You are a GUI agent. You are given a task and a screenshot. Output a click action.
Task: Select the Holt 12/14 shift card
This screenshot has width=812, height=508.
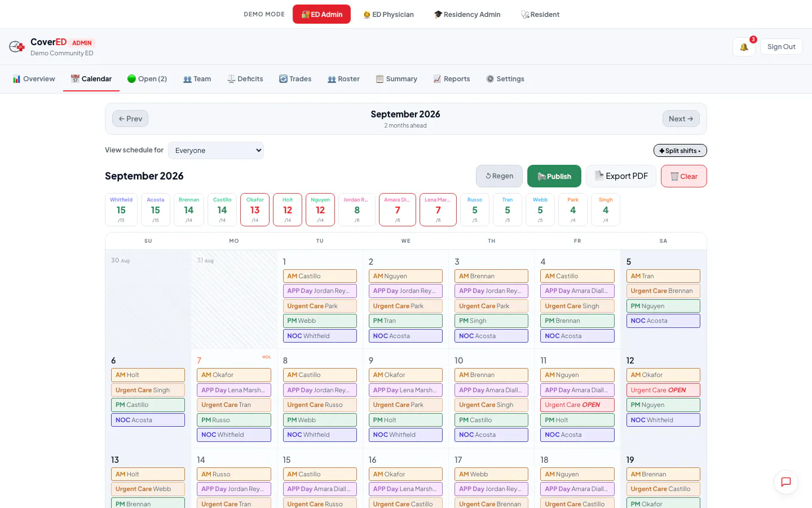click(x=288, y=210)
